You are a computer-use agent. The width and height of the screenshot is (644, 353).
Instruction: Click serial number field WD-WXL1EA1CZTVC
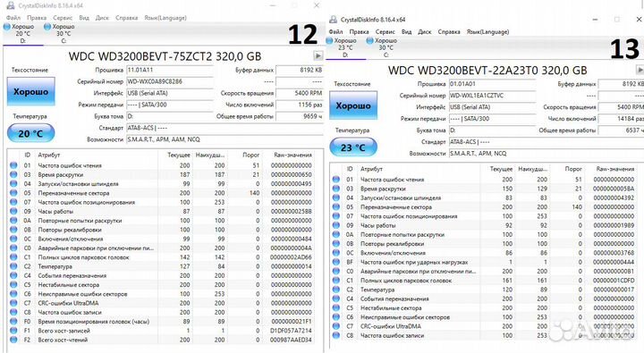pos(493,96)
